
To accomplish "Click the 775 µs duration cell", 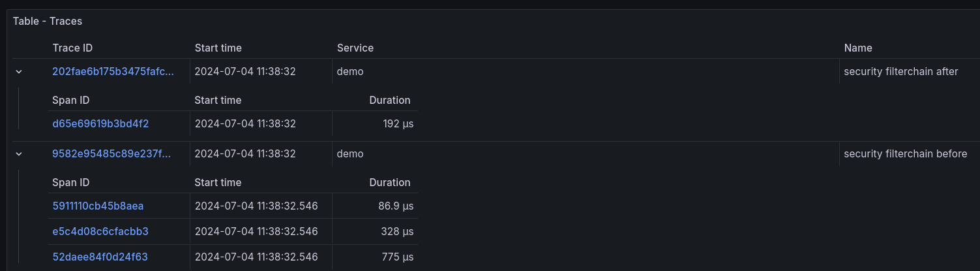I will tap(397, 257).
